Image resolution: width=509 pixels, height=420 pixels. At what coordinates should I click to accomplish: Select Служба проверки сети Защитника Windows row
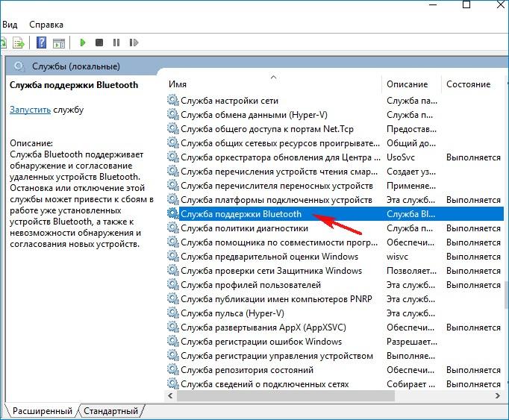(x=335, y=271)
